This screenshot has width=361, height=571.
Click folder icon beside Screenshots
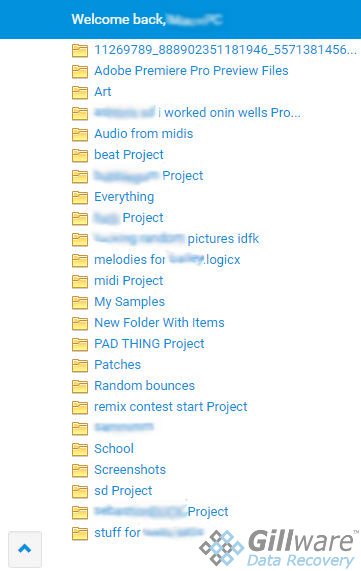click(x=80, y=470)
